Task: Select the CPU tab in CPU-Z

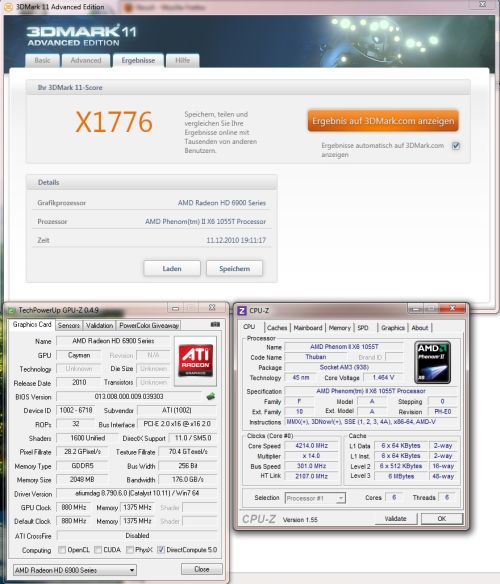Action: pyautogui.click(x=249, y=327)
